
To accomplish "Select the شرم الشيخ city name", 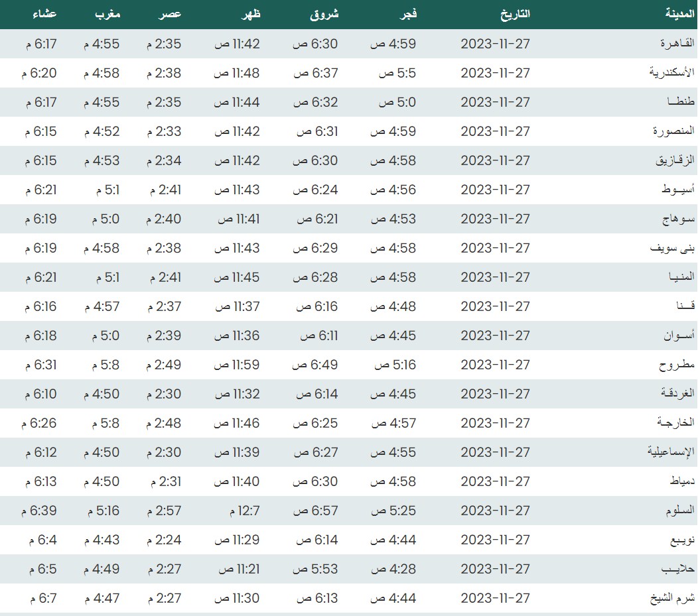I will (672, 598).
